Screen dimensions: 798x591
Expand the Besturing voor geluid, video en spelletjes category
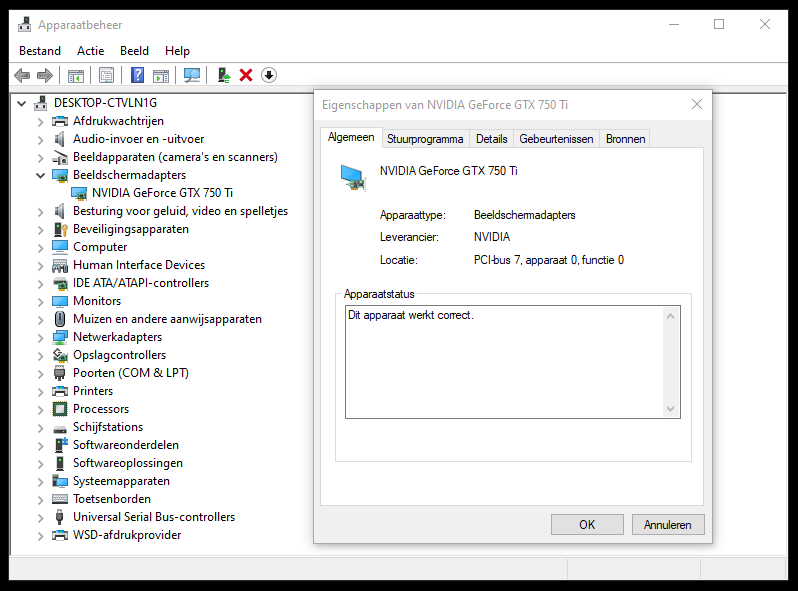[41, 211]
